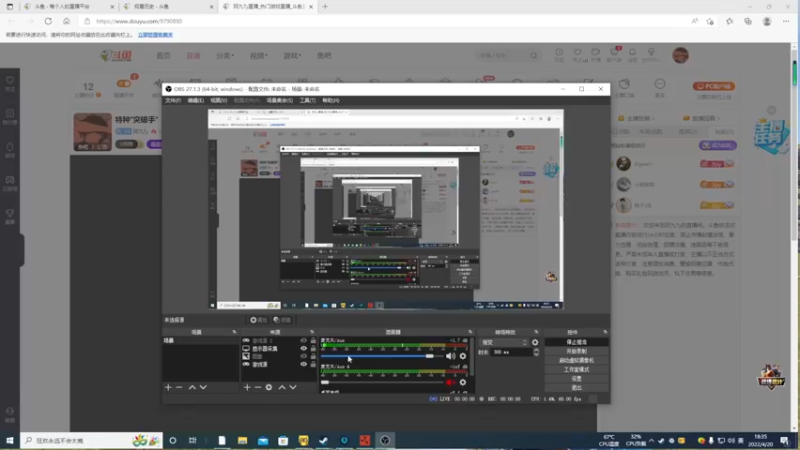
Task: Toggle visibility eye of the fourth source row
Action: [x=304, y=364]
